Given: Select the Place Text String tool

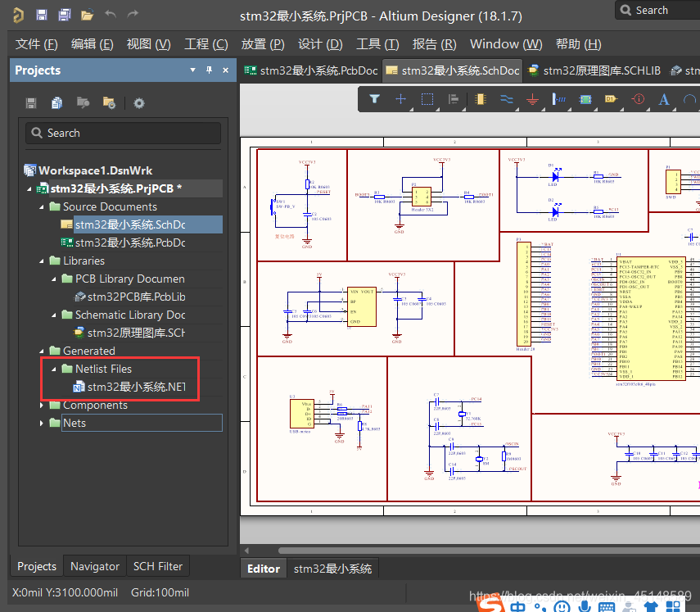Looking at the screenshot, I should pyautogui.click(x=664, y=99).
